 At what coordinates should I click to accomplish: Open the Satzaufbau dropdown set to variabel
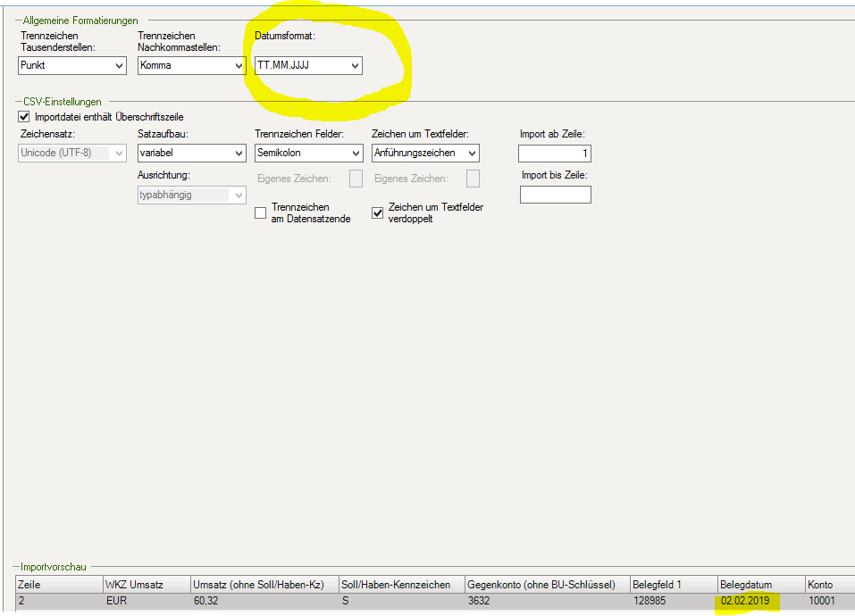point(191,153)
